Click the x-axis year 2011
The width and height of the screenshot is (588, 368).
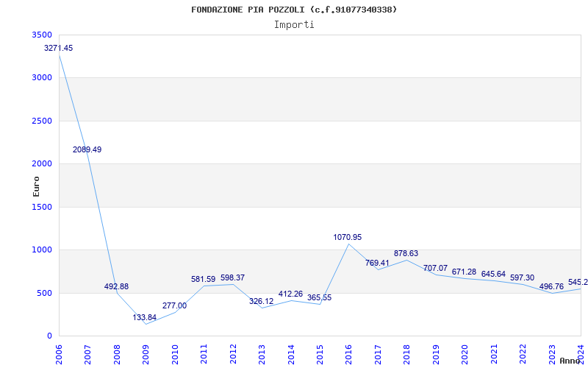point(204,353)
